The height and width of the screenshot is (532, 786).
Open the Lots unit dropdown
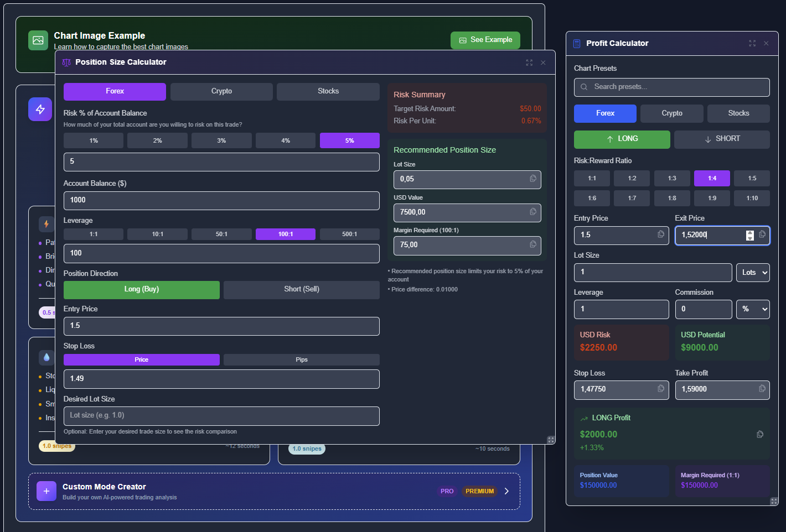click(753, 272)
